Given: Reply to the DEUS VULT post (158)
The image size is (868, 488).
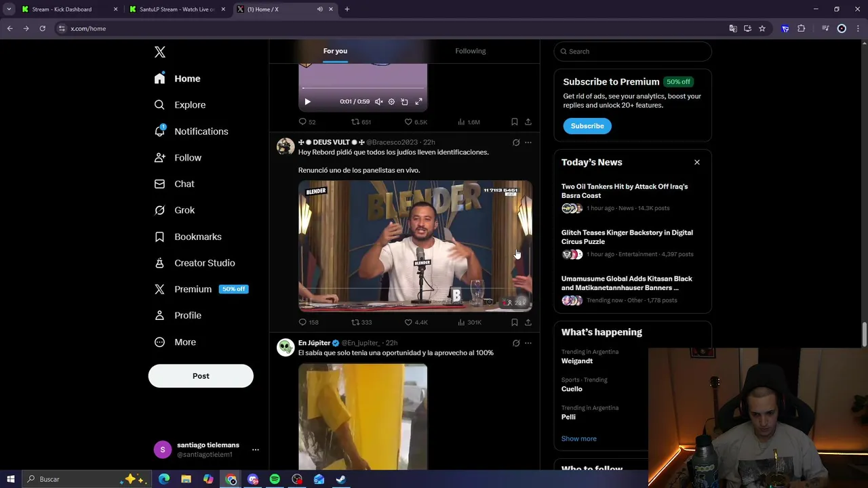Looking at the screenshot, I should click(x=309, y=323).
